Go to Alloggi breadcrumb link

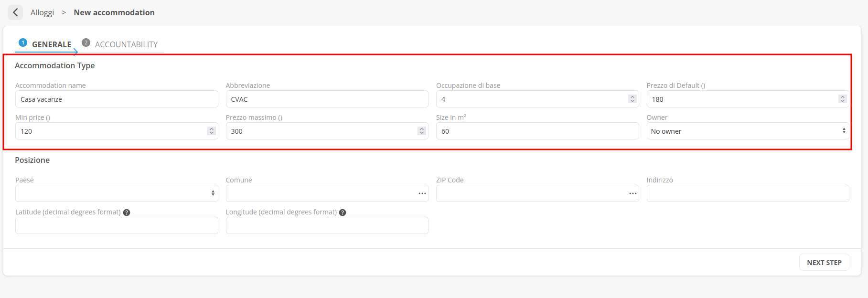pyautogui.click(x=42, y=12)
